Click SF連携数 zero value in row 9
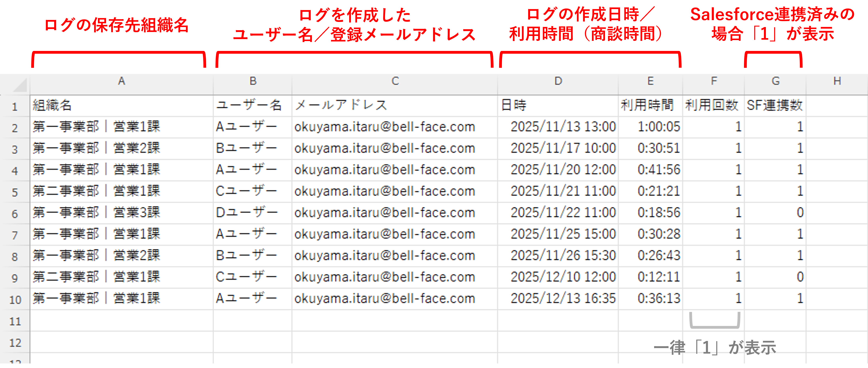The height and width of the screenshot is (368, 868). pyautogui.click(x=800, y=277)
